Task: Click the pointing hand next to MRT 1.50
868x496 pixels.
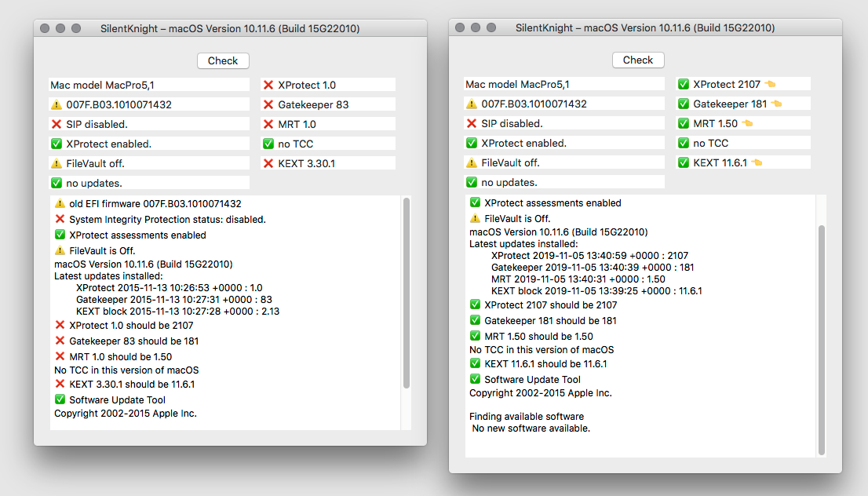Action: (747, 123)
